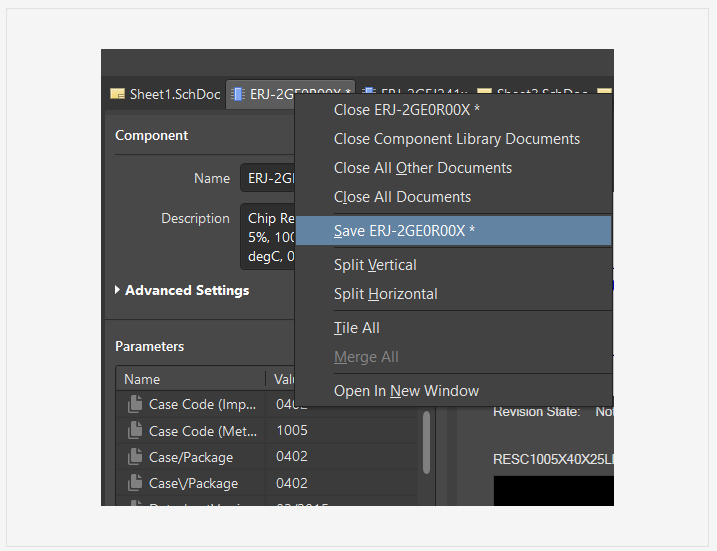Image resolution: width=717 pixels, height=551 pixels.
Task: Select the Case Code (Met... parameter name
Action: (x=203, y=431)
